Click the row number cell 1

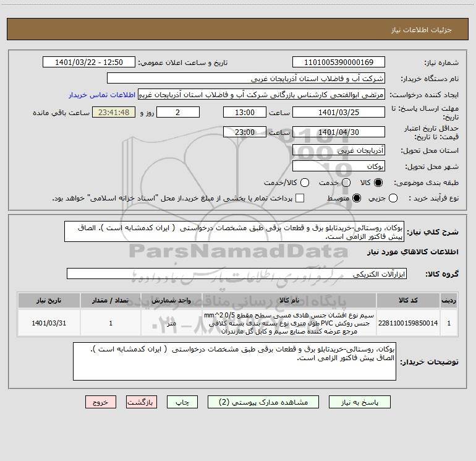pos(449,323)
